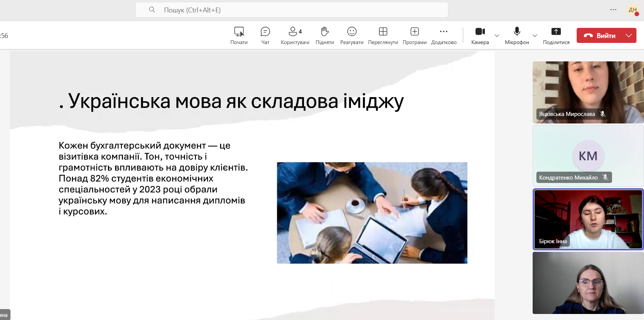Raise hand with Підняти icon
644x320 pixels.
[325, 35]
